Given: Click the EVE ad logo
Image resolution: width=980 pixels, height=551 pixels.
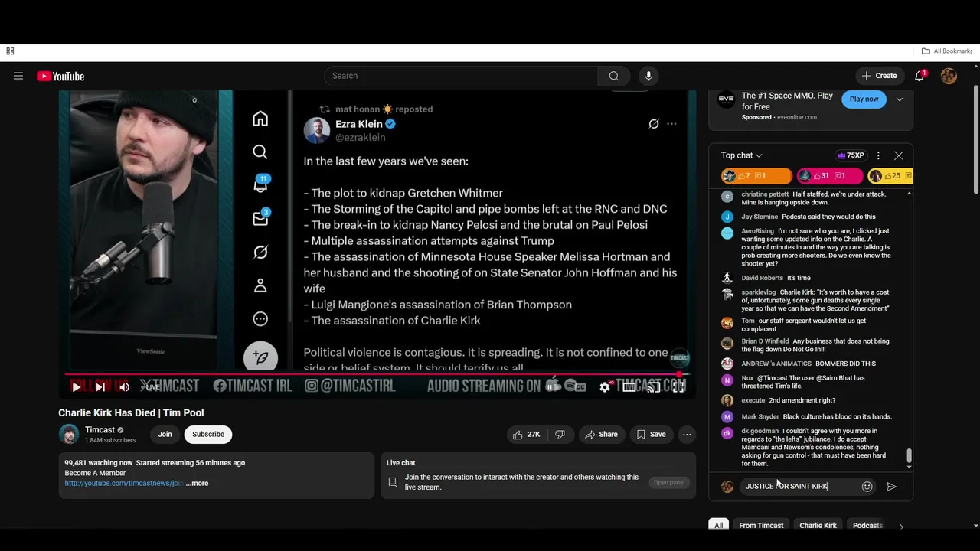Looking at the screenshot, I should pos(726,99).
